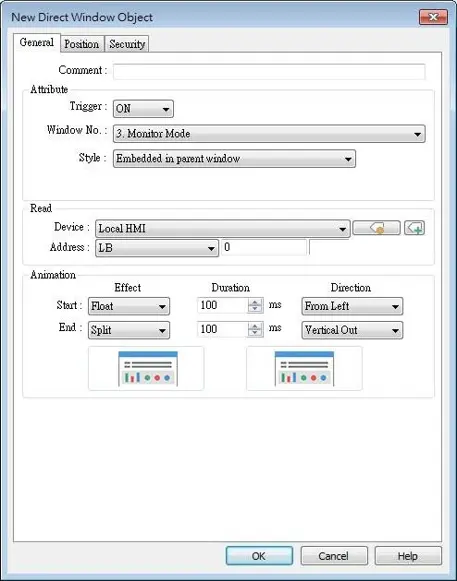457x581 pixels.
Task: Increase the End duration with up arrow
Action: (255, 326)
